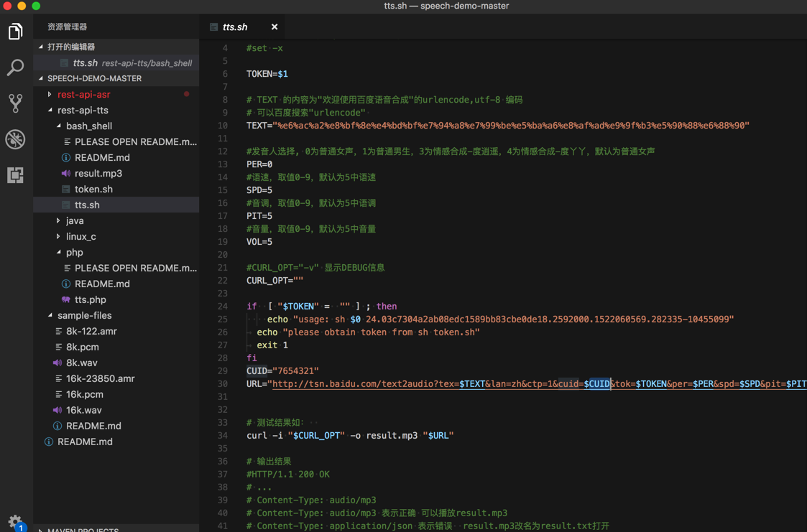Expand the rest-api-asr folder
The width and height of the screenshot is (807, 532).
coord(83,95)
